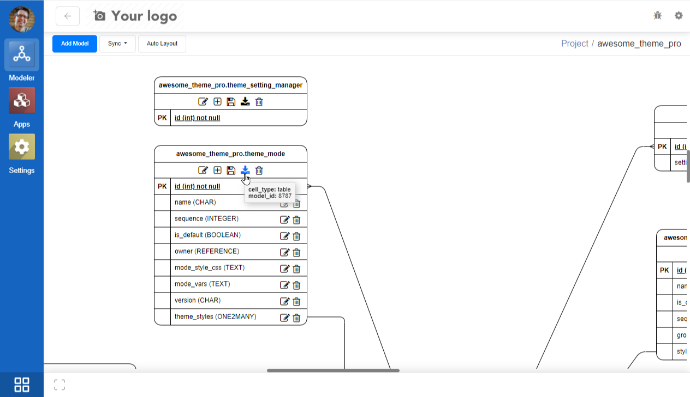The image size is (690, 397).
Task: Click the Auto Layout button
Action: pyautogui.click(x=162, y=44)
